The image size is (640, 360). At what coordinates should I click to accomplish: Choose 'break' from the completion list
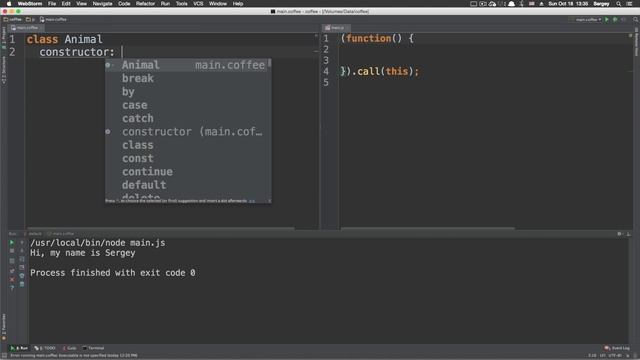coord(187,78)
